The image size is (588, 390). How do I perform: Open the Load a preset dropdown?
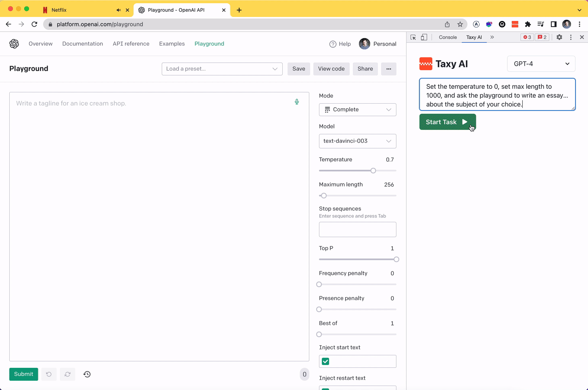222,69
